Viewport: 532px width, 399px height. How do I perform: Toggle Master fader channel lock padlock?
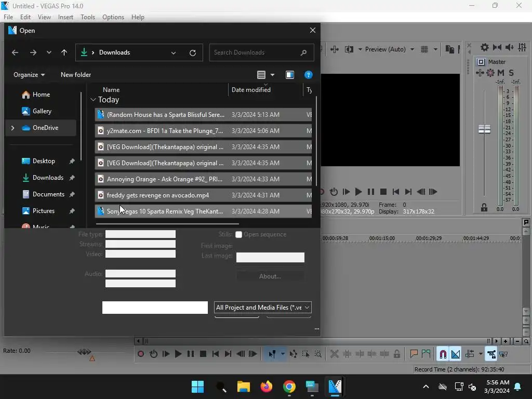tap(484, 207)
